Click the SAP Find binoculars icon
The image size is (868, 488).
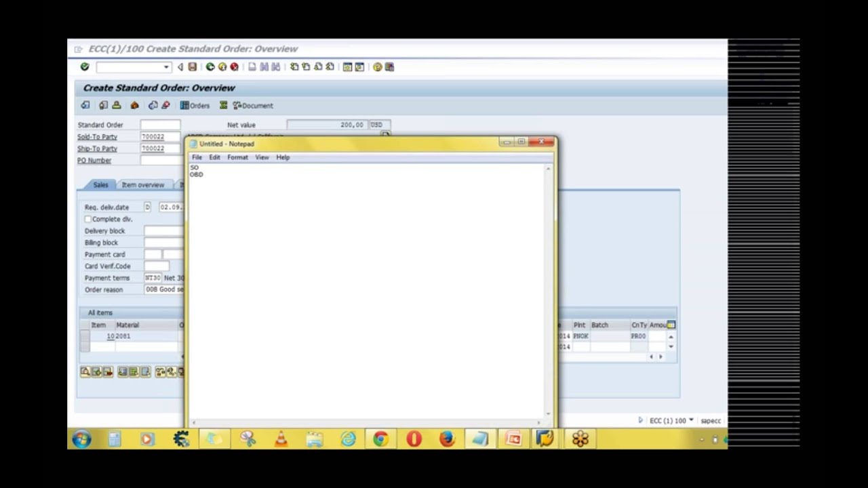(264, 67)
